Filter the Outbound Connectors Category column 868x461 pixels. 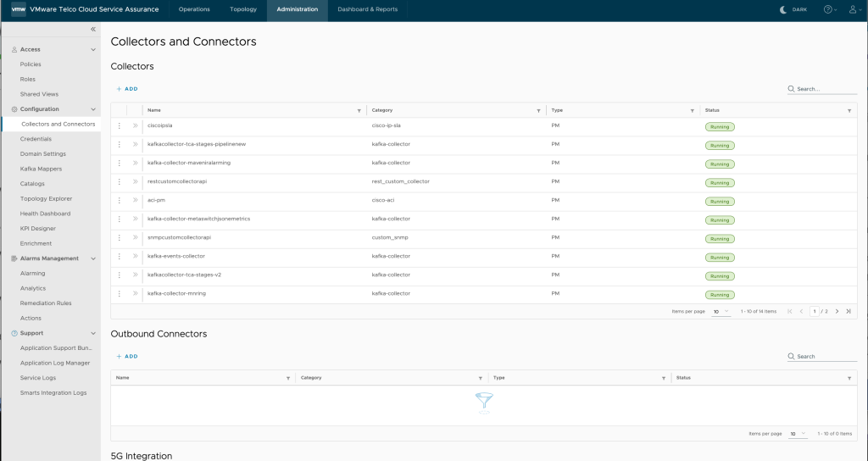(x=482, y=378)
